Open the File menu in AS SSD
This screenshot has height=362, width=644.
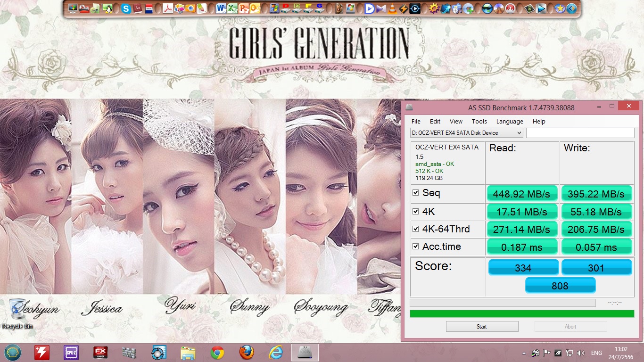(416, 121)
